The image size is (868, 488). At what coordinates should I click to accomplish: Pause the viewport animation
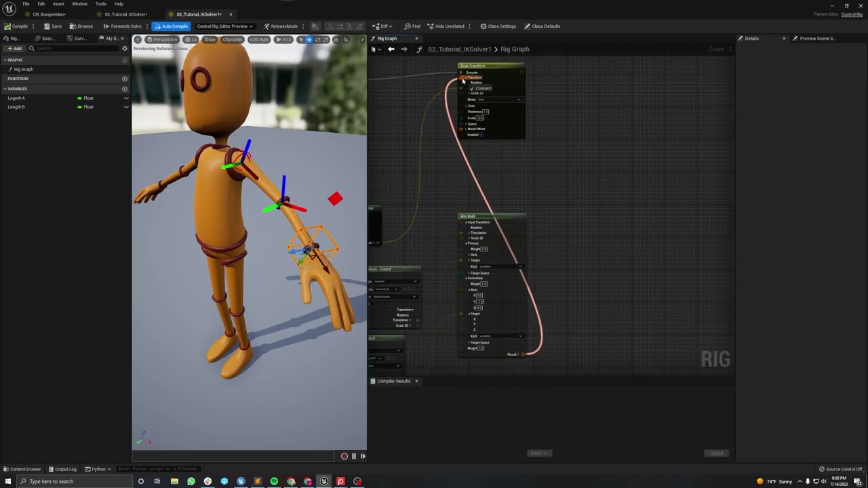pos(353,456)
